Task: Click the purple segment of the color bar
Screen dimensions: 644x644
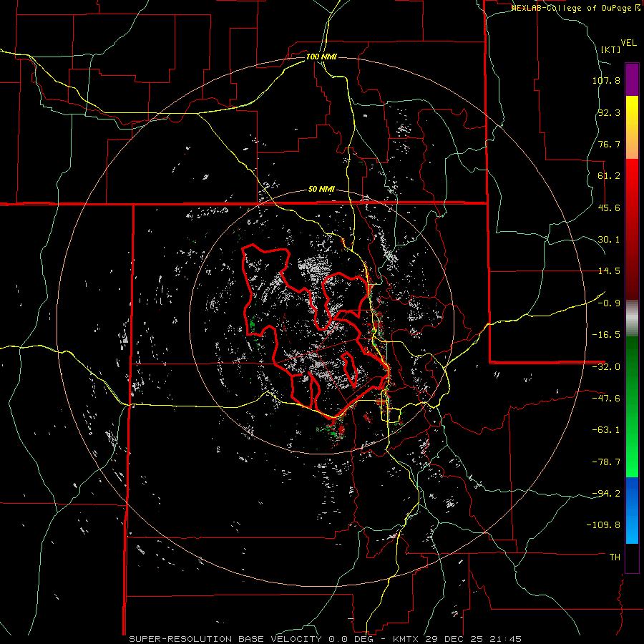Action: click(x=632, y=79)
